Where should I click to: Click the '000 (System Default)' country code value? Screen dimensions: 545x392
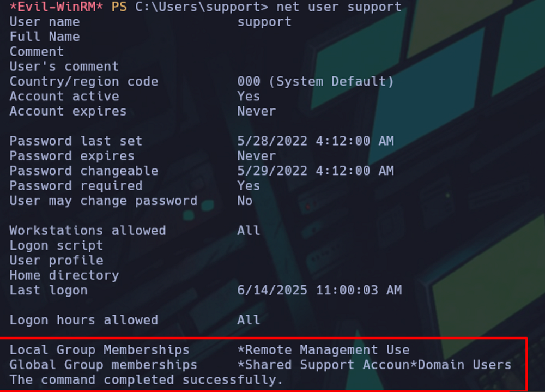[315, 81]
